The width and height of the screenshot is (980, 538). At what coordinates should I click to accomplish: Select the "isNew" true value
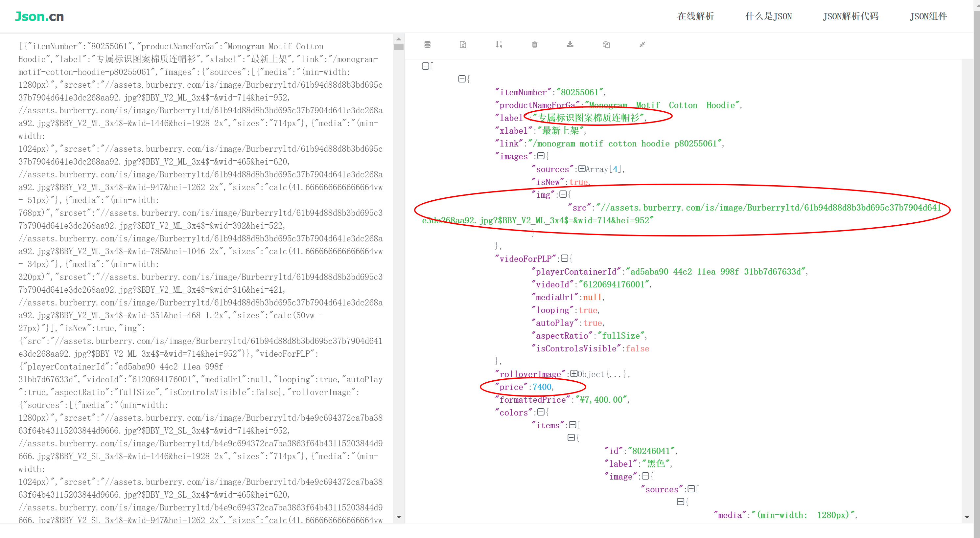tap(578, 182)
